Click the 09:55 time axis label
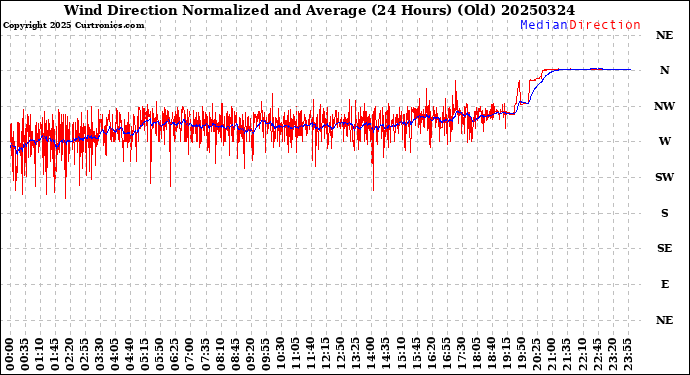The width and height of the screenshot is (690, 375). click(265, 355)
